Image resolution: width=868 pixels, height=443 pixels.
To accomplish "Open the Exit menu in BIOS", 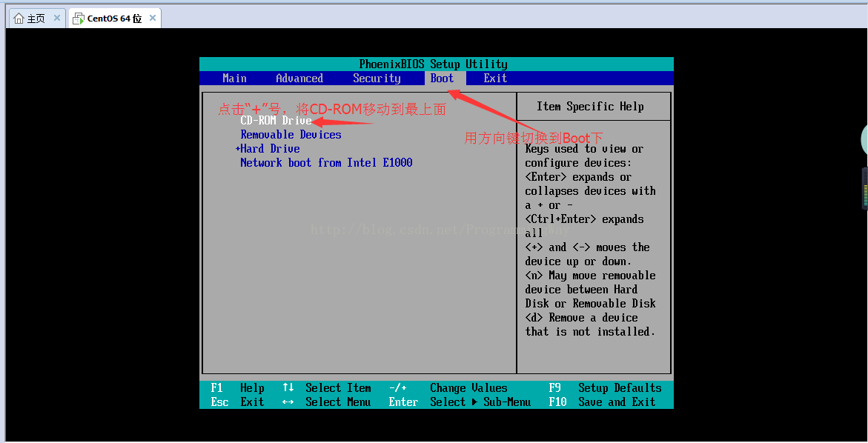I will [495, 79].
